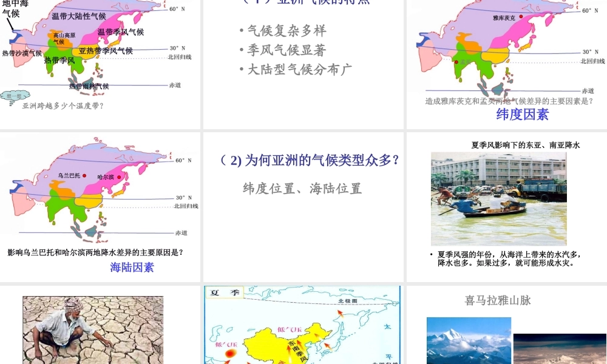Open the snowy Himalaya mountain photo
607x364 pixels.
click(469, 341)
